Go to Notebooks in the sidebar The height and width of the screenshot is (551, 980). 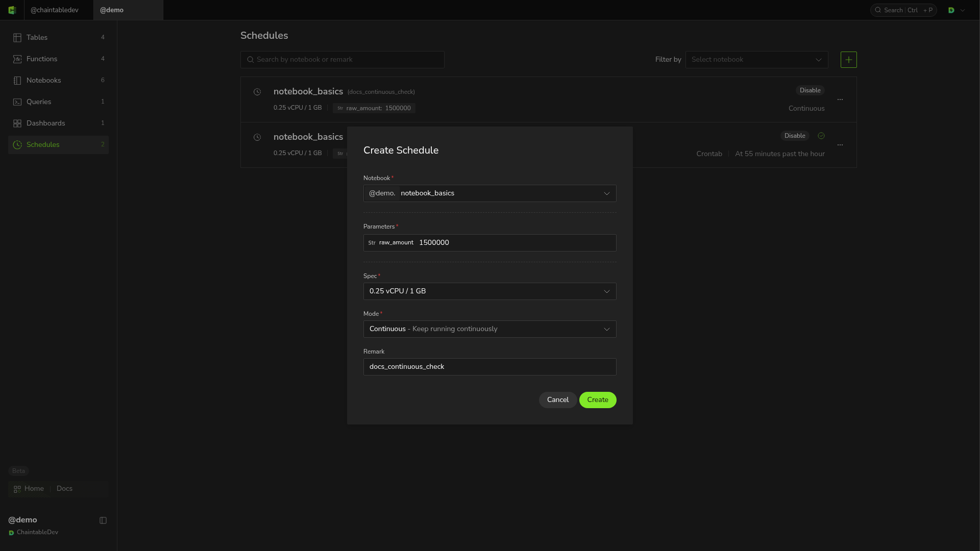coord(58,81)
